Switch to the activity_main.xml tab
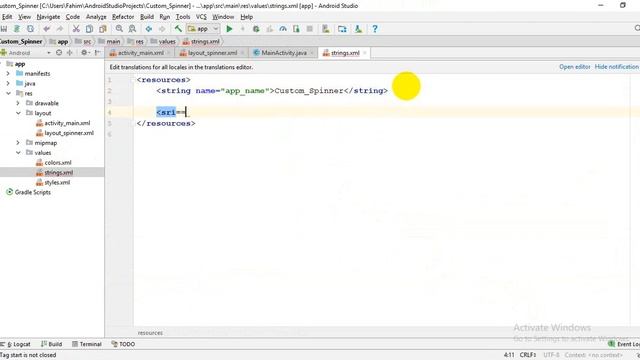This screenshot has width=640, height=360. [x=140, y=53]
